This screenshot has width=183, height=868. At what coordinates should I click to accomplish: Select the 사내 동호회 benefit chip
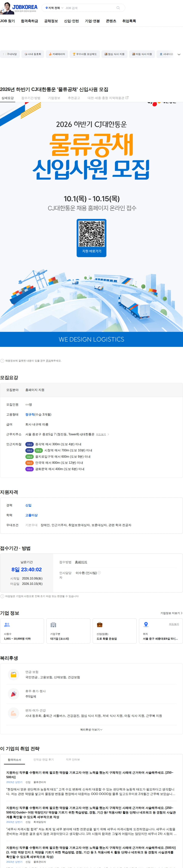[x=33, y=54]
